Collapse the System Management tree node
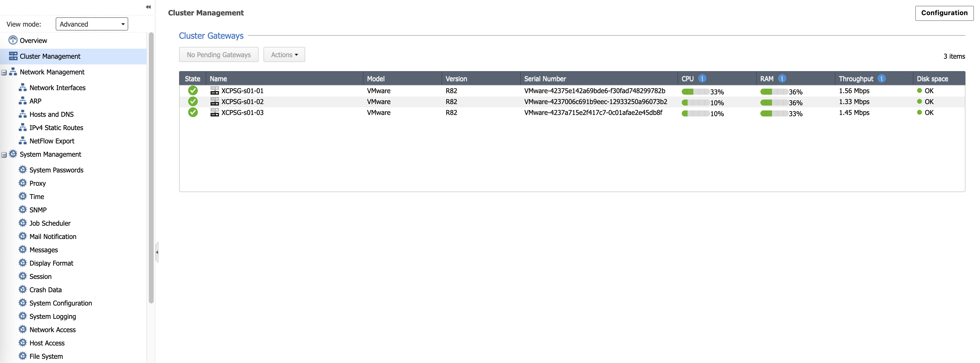 (4, 155)
